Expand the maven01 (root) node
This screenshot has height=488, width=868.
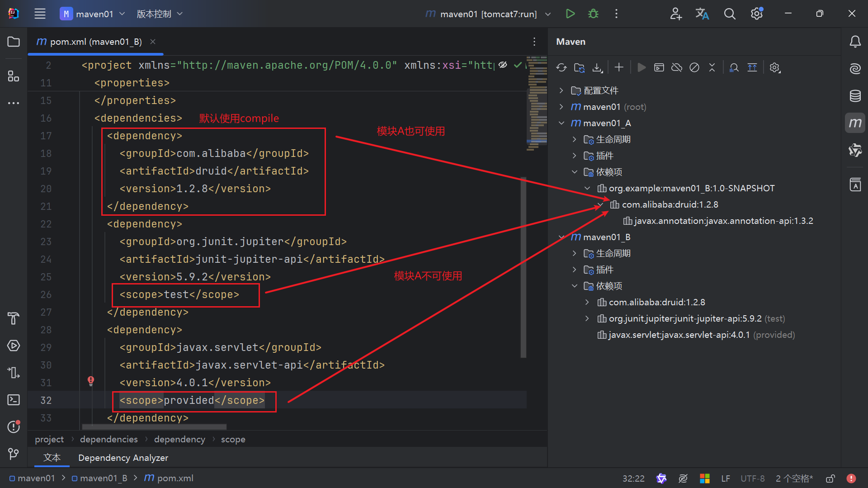[561, 107]
